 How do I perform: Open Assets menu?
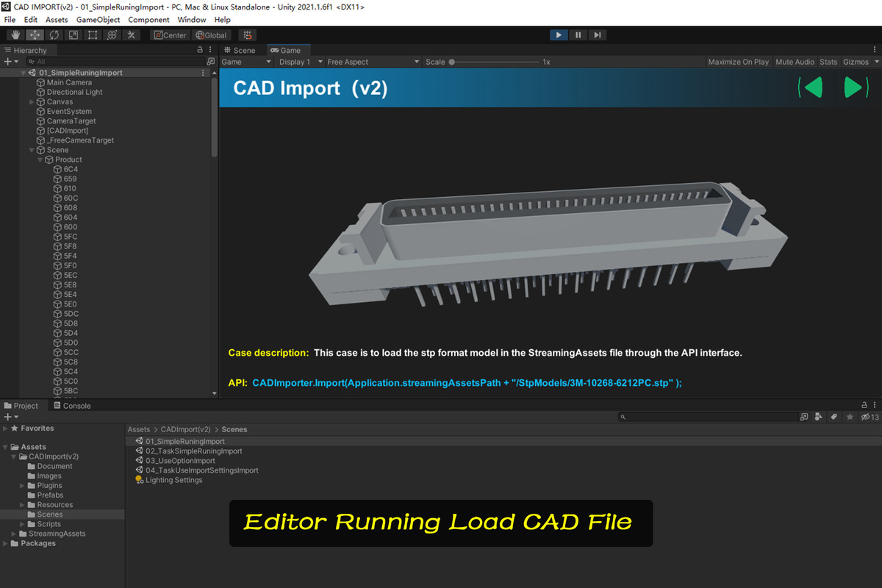pyautogui.click(x=57, y=20)
